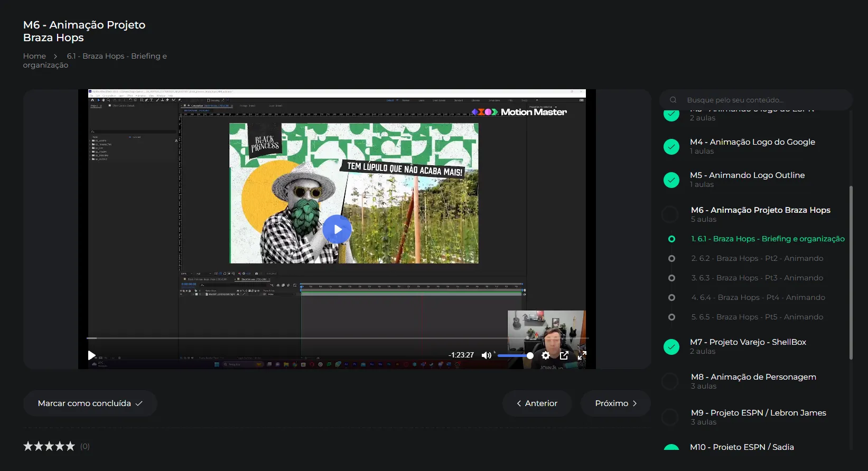
Task: Seek along the video progress bar
Action: [338, 338]
